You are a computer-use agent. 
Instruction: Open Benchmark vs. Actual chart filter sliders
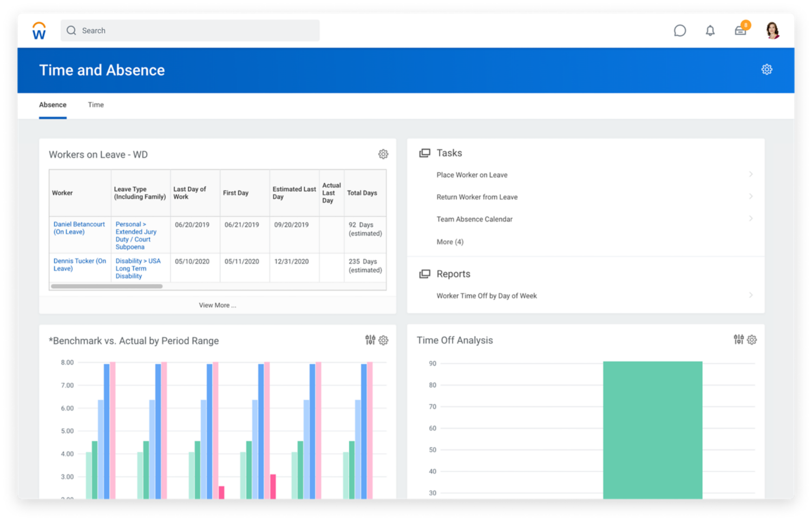point(370,340)
